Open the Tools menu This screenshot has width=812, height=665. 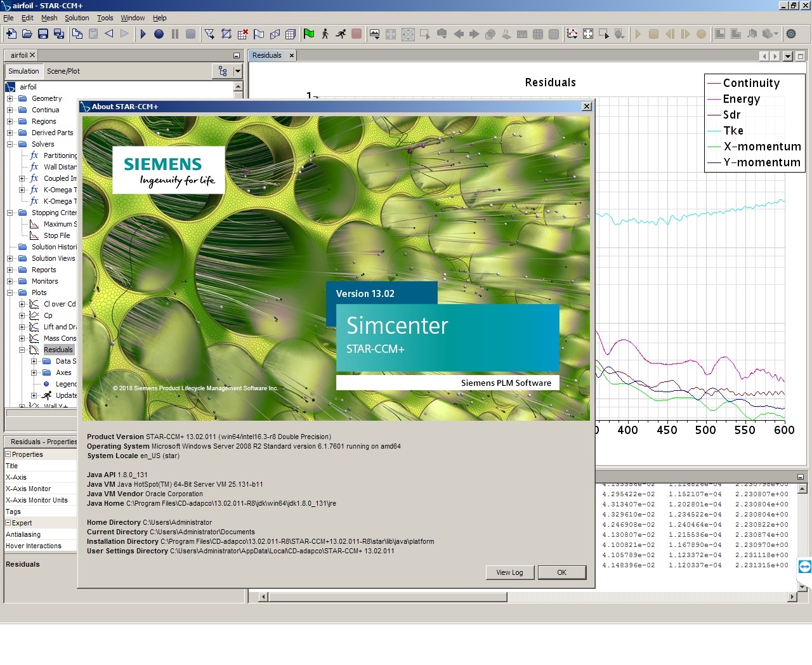point(105,18)
